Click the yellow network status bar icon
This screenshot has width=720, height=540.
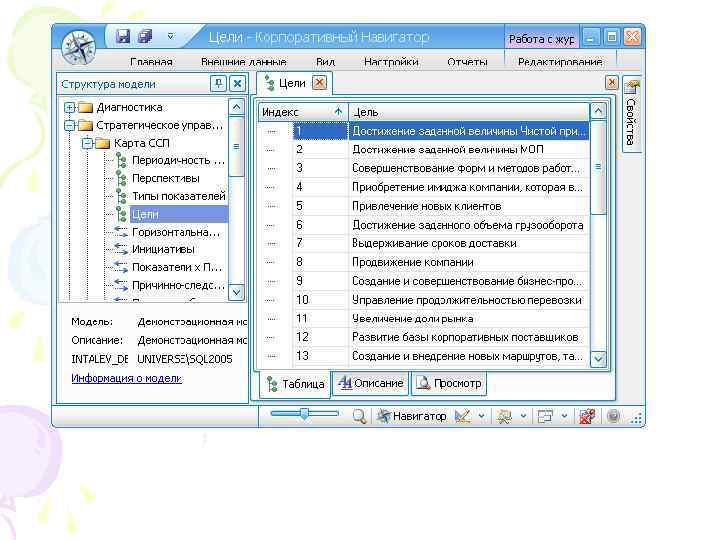pyautogui.click(x=504, y=416)
